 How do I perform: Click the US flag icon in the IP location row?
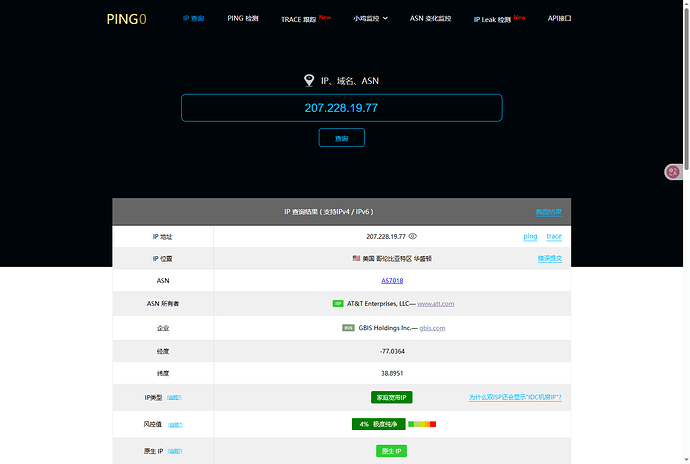356,258
